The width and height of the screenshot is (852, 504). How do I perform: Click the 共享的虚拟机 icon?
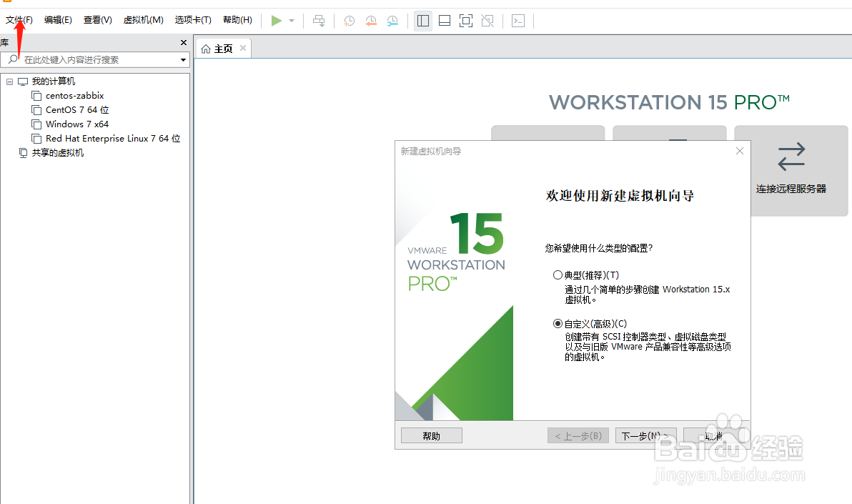23,153
